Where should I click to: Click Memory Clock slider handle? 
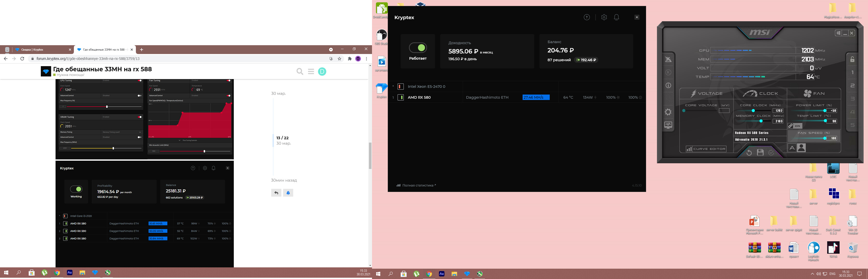[761, 121]
